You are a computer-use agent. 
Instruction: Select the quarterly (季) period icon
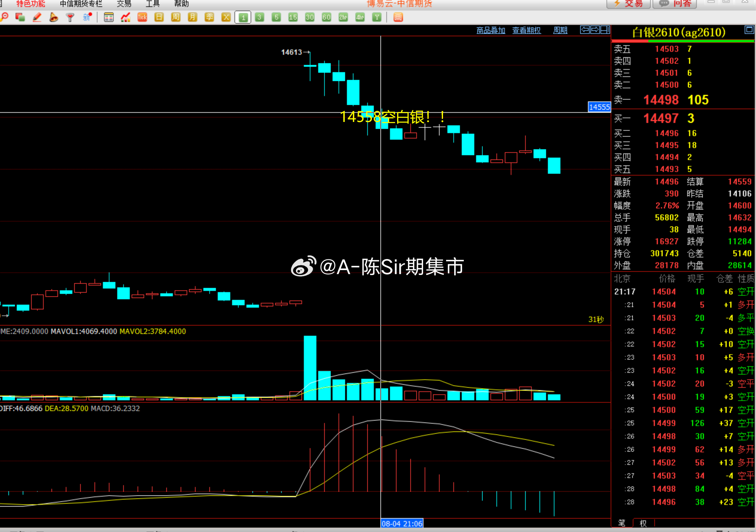[209, 17]
